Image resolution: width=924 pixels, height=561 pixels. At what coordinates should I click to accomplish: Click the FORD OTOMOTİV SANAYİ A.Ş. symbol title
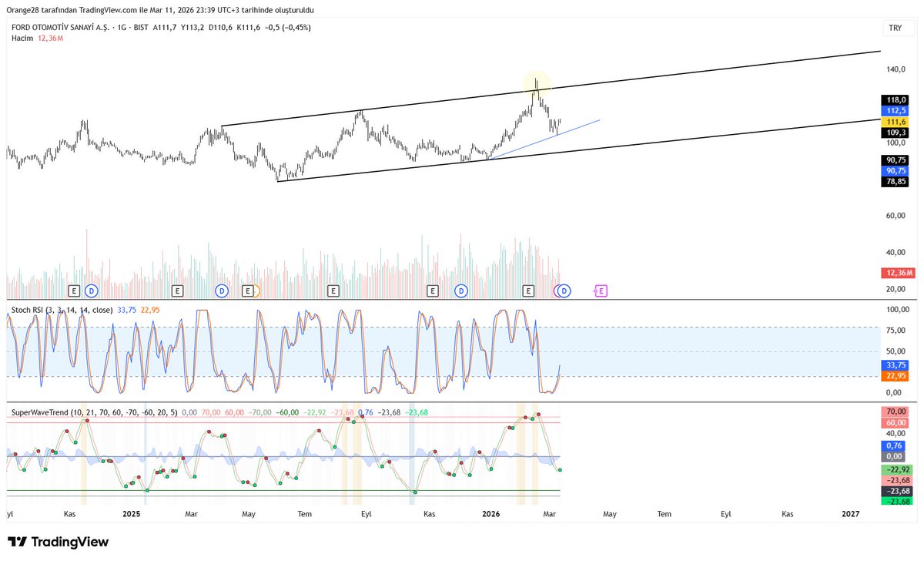[60, 28]
